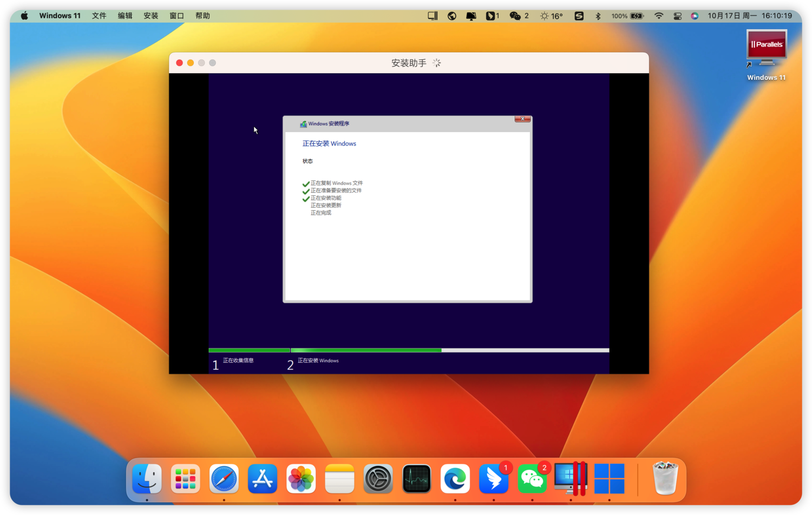Open Notes from the Dock
The image size is (812, 515).
click(x=339, y=479)
